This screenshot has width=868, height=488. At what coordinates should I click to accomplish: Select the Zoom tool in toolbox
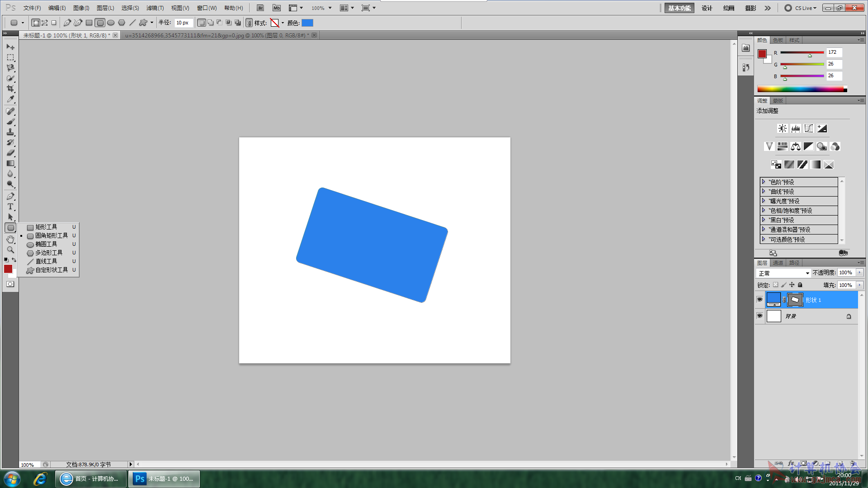10,249
